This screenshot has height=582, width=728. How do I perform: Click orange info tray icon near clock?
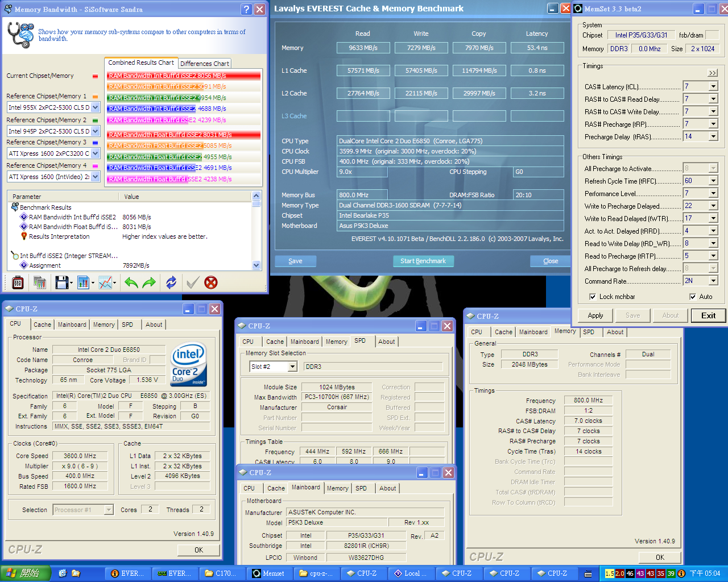(x=681, y=573)
